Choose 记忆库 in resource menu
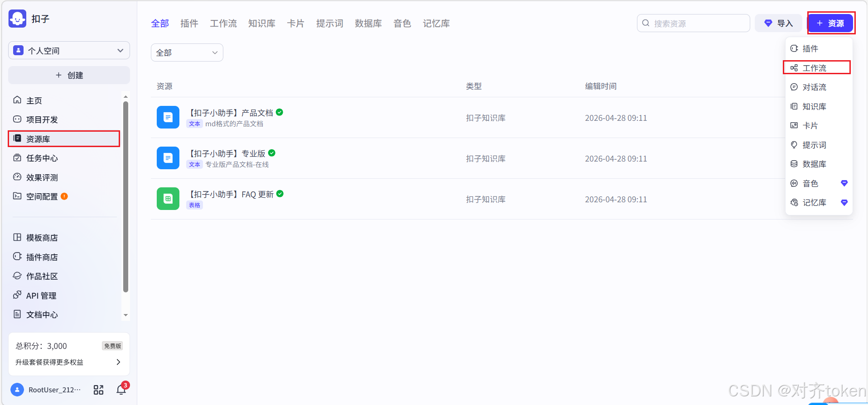 [x=819, y=202]
